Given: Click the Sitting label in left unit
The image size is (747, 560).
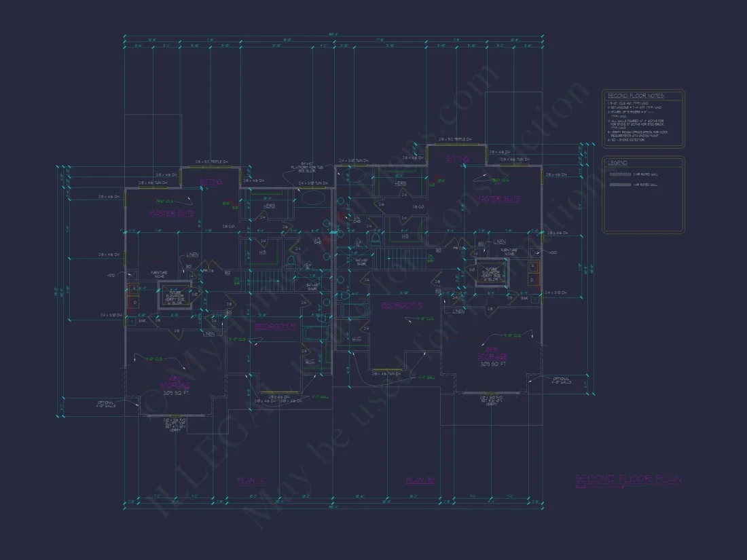Looking at the screenshot, I should click(x=211, y=182).
